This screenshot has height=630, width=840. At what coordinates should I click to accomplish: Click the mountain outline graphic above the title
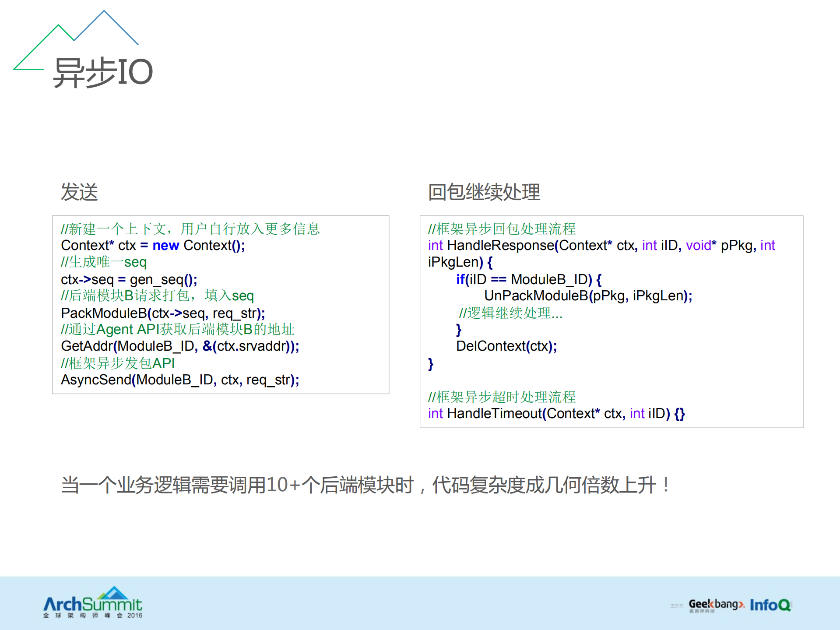point(77,39)
